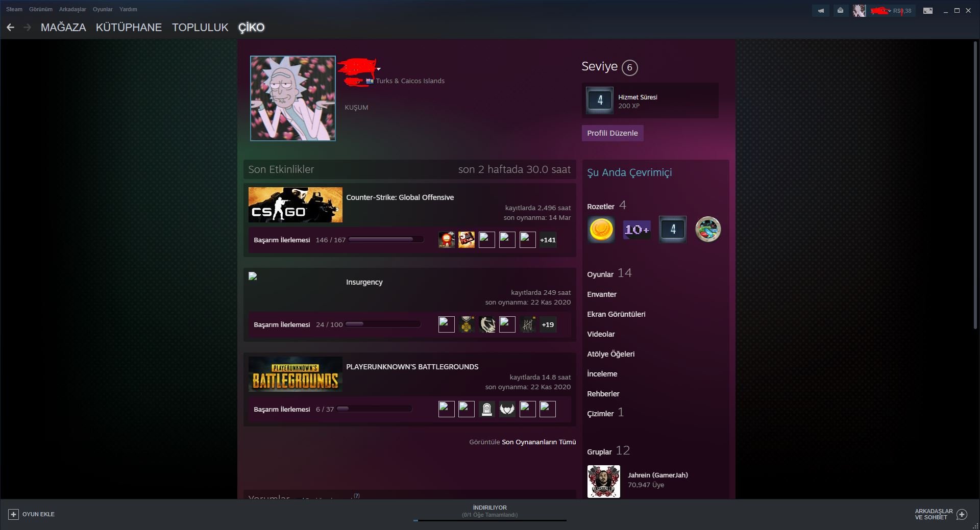980x530 pixels.
Task: Click the plus icon beside OYUN EKLE
Action: pyautogui.click(x=14, y=514)
